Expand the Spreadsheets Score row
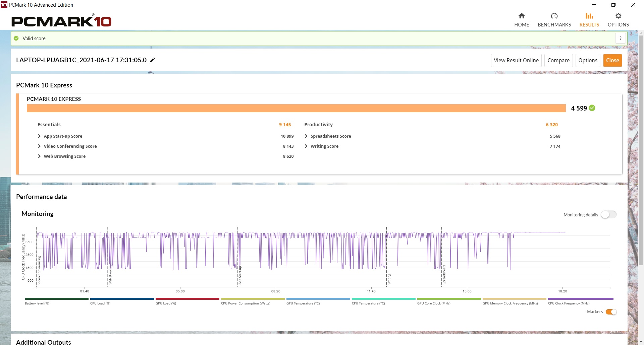This screenshot has width=644, height=345. [306, 136]
